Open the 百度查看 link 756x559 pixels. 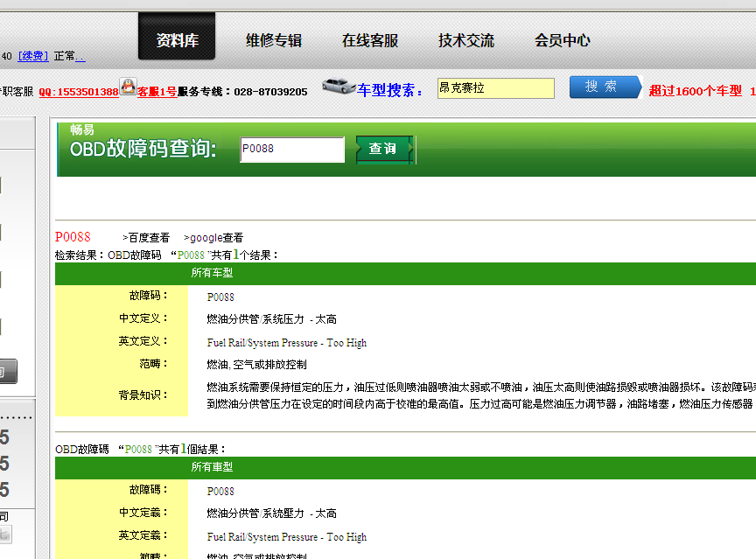coord(146,238)
